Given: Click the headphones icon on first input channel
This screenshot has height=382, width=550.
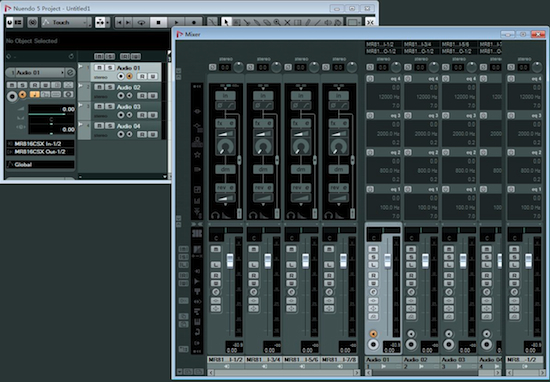Looking at the screenshot, I should click(215, 214).
